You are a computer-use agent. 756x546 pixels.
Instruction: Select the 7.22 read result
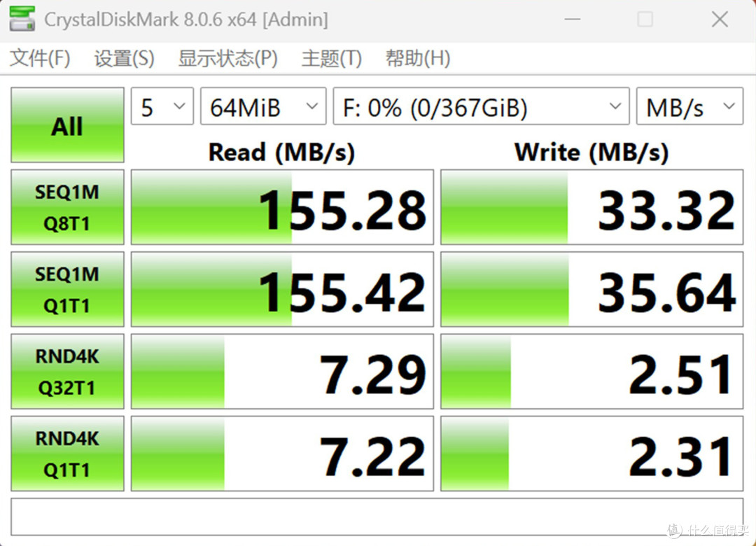coord(282,454)
